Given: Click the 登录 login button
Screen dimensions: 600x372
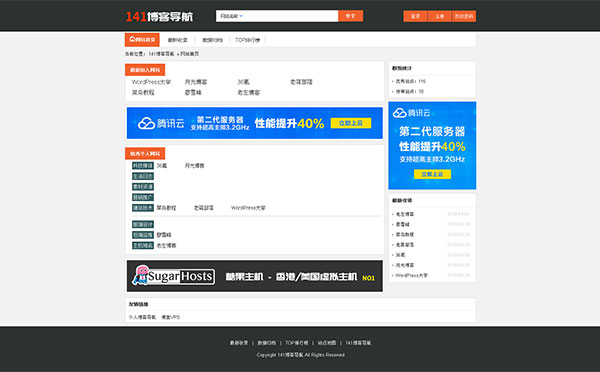Looking at the screenshot, I should (x=415, y=16).
